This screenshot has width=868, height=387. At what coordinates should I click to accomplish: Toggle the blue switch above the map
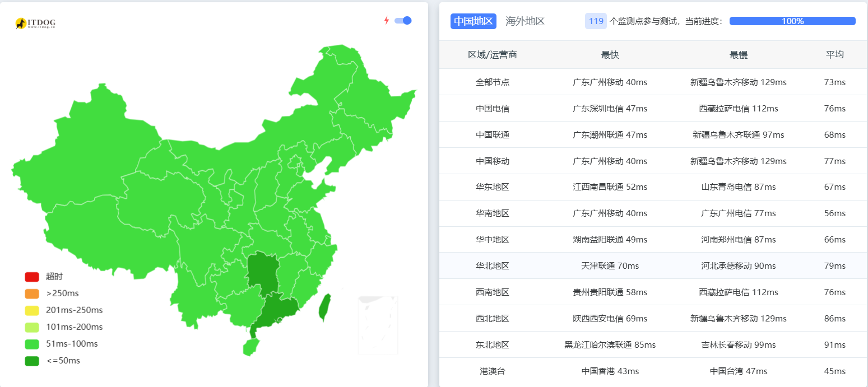click(403, 21)
